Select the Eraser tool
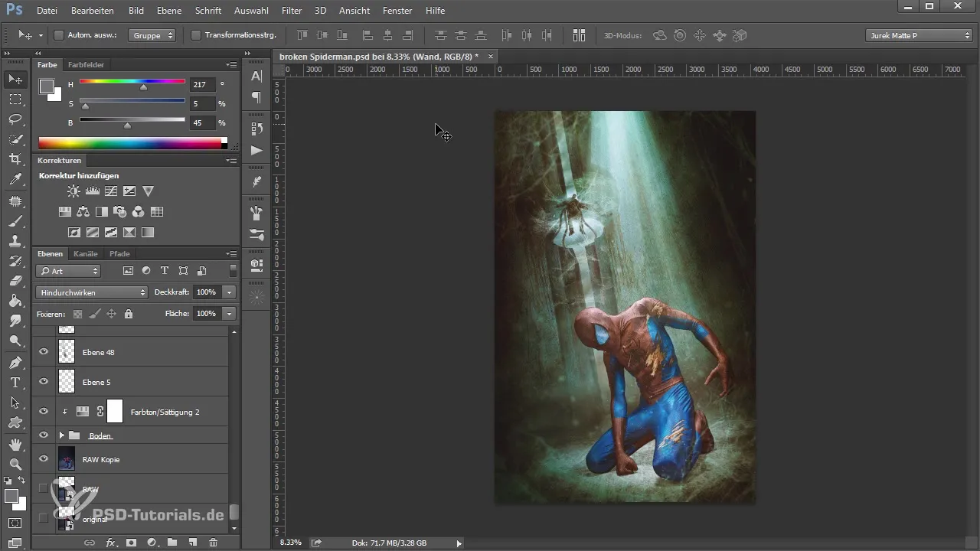980x551 pixels. click(x=15, y=281)
